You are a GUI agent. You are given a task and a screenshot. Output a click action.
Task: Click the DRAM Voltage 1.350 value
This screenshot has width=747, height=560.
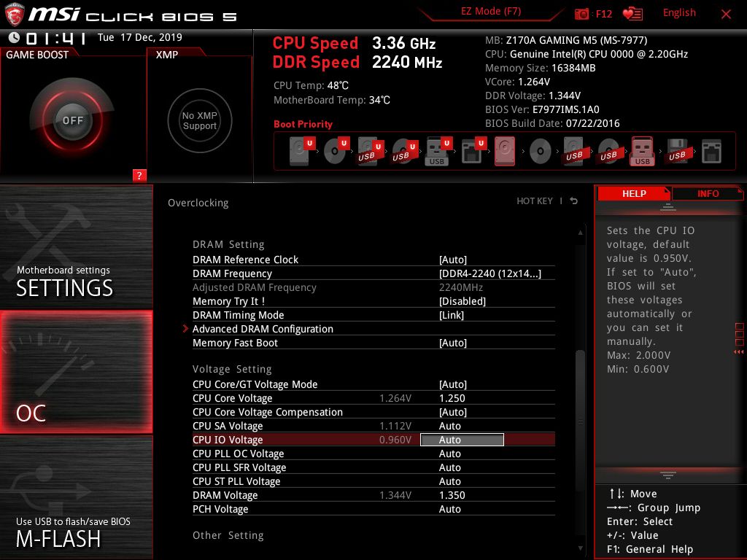452,495
